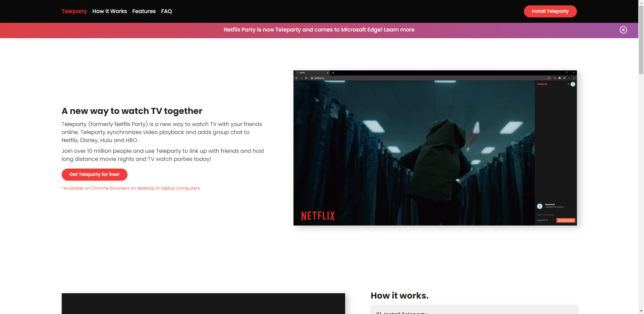Viewport: 644px width, 314px height.
Task: Click the Get Teleparty for free button
Action: [x=94, y=175]
